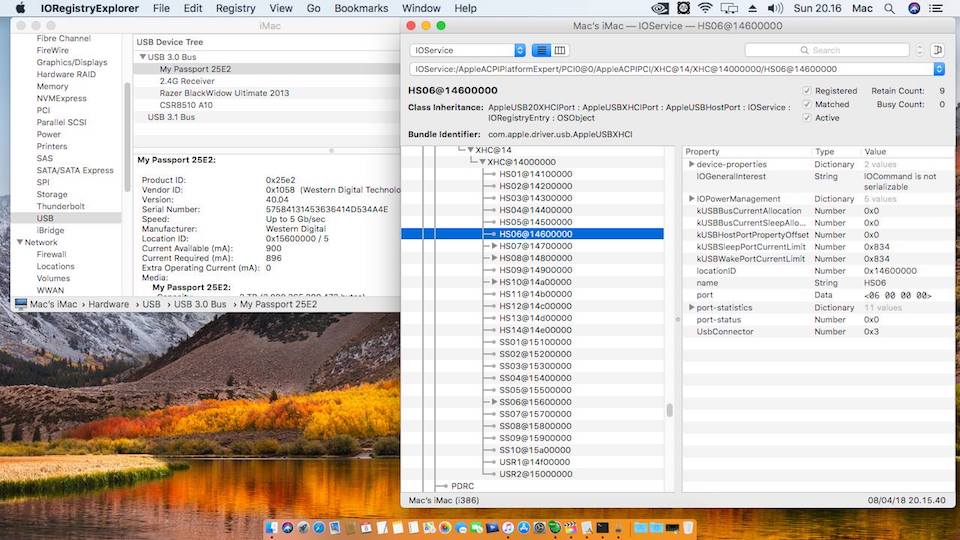The width and height of the screenshot is (960, 540).
Task: Click Mac's iMac in the path bar
Action: 53,304
